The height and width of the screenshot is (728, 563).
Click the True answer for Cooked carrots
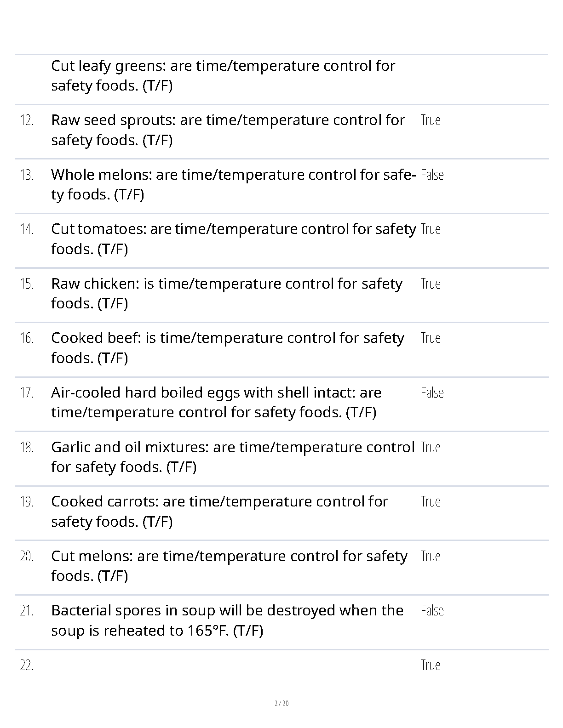coord(431,501)
